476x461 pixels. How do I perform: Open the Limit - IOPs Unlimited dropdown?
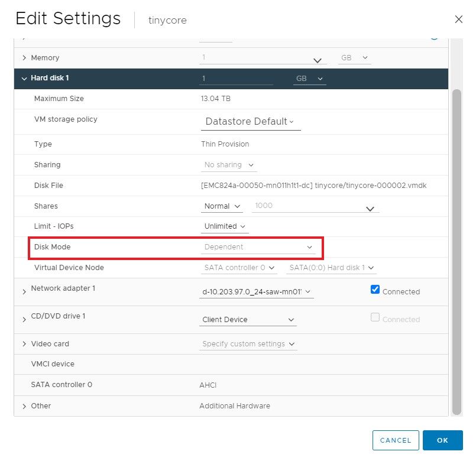(224, 226)
